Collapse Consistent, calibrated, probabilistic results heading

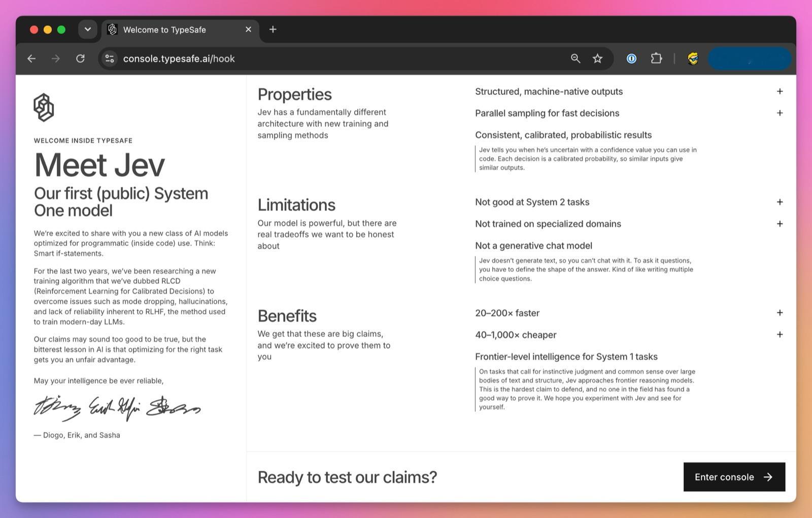click(x=563, y=135)
